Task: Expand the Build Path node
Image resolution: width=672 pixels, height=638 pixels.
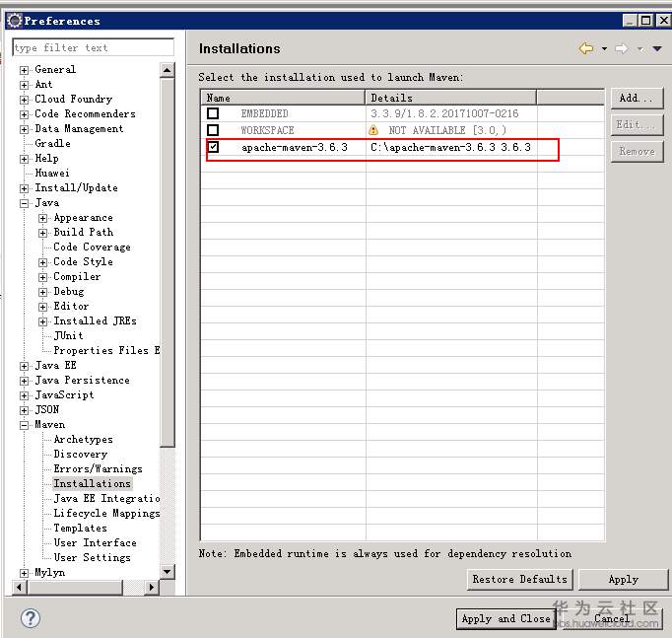Action: click(42, 233)
